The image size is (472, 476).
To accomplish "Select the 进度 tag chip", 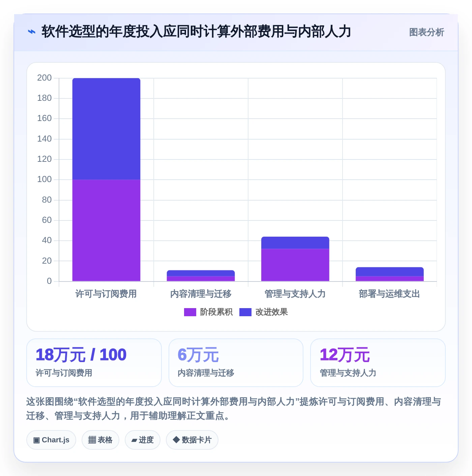I will [x=143, y=440].
